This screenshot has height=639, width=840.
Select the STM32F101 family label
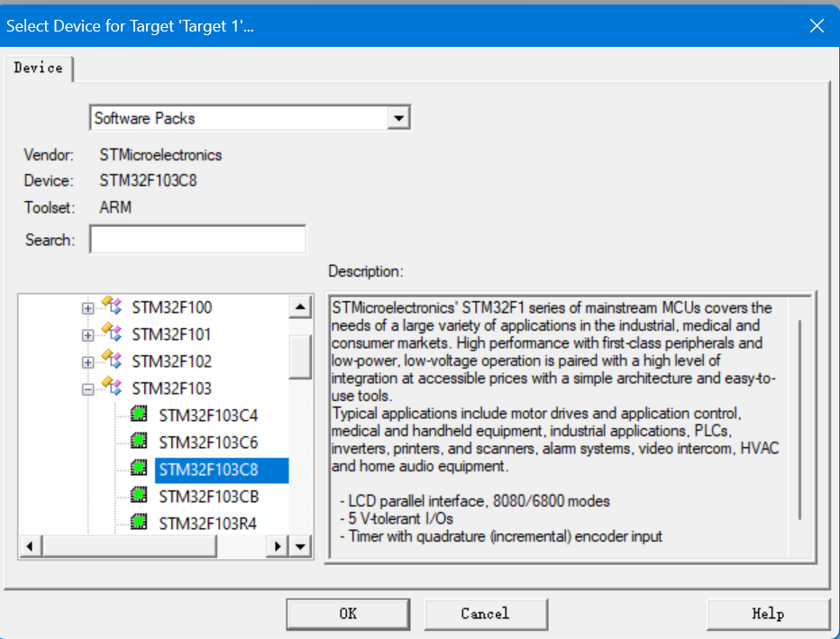tap(171, 334)
